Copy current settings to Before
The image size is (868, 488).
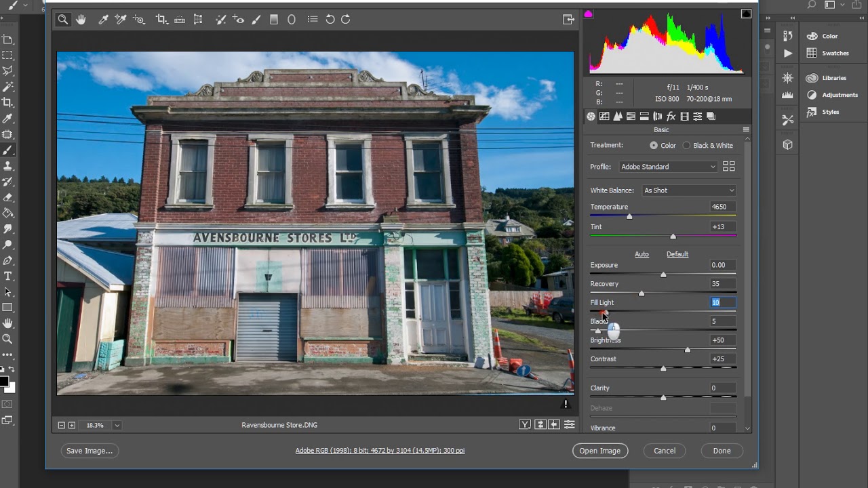click(555, 424)
